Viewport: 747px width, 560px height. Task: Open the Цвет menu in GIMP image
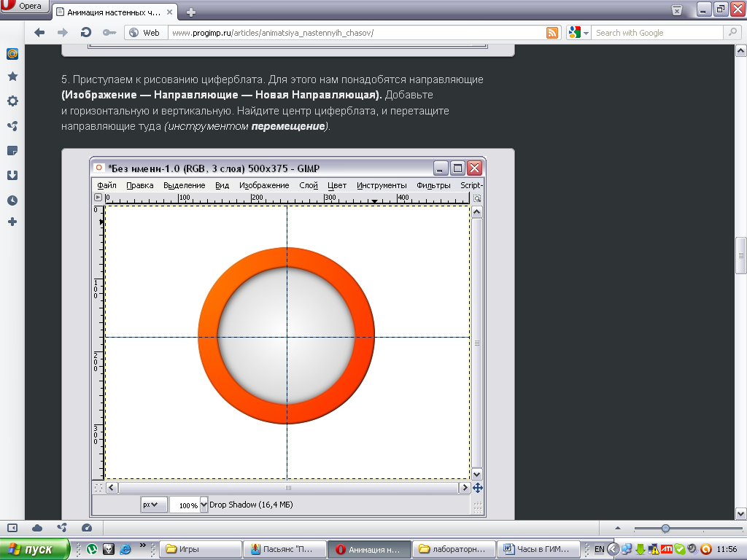click(x=337, y=185)
